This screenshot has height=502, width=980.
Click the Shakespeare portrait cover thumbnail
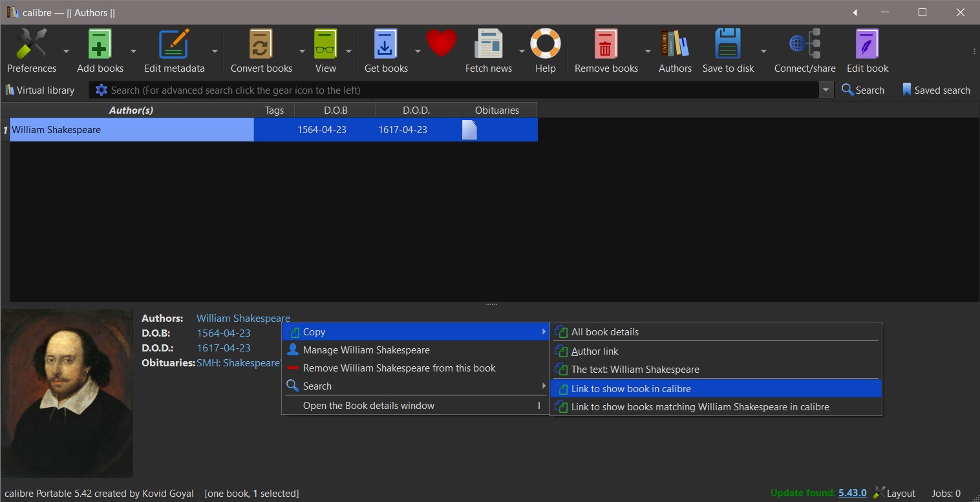67,393
